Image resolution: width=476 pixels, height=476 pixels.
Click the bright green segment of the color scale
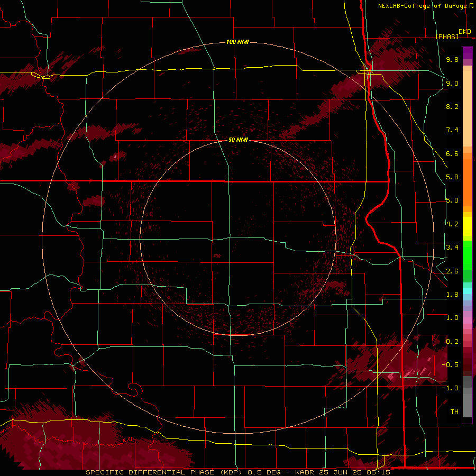467,255
